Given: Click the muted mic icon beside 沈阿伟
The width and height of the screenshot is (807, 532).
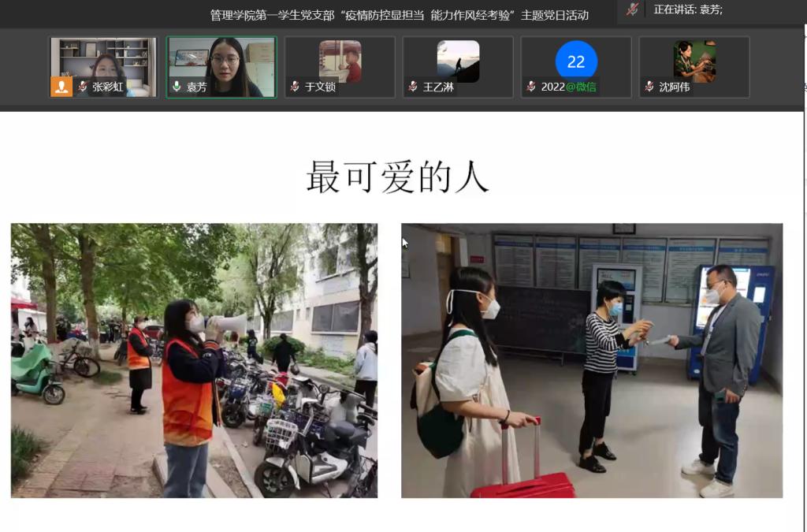Looking at the screenshot, I should tap(649, 87).
